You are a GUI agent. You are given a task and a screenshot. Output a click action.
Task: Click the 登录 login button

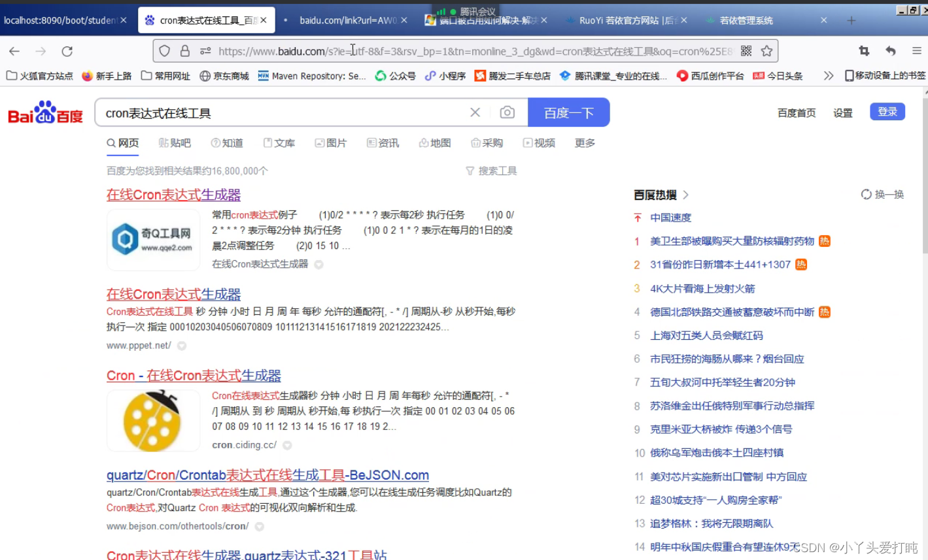(887, 112)
